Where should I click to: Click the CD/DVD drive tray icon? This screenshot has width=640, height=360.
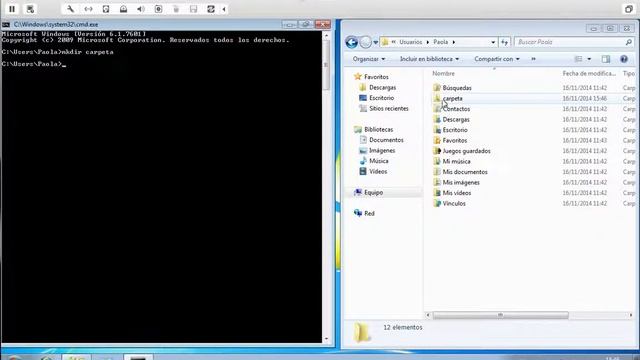[x=123, y=9]
